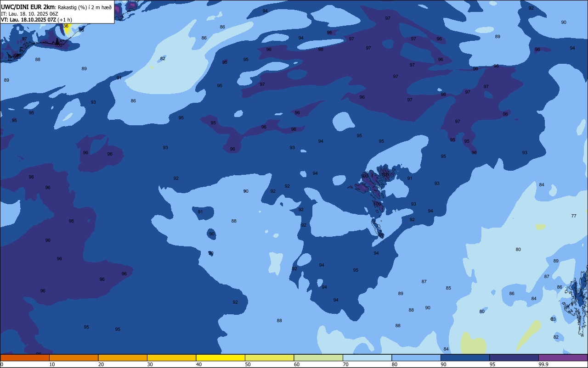Select the bright yellow 40–50 legend swatch
588x368 pixels.
point(220,357)
